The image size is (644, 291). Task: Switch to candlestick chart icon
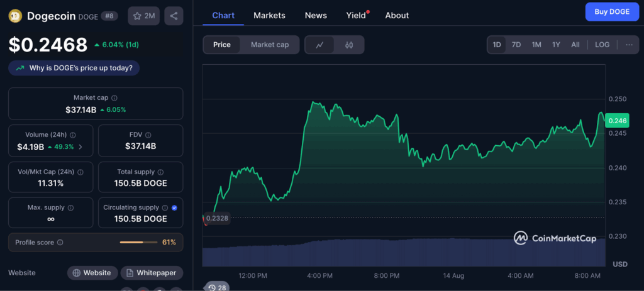pos(350,45)
